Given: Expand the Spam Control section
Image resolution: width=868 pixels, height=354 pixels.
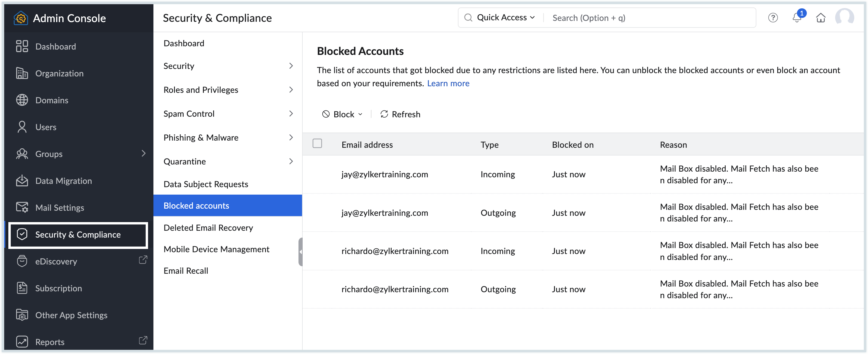Looking at the screenshot, I should click(189, 113).
